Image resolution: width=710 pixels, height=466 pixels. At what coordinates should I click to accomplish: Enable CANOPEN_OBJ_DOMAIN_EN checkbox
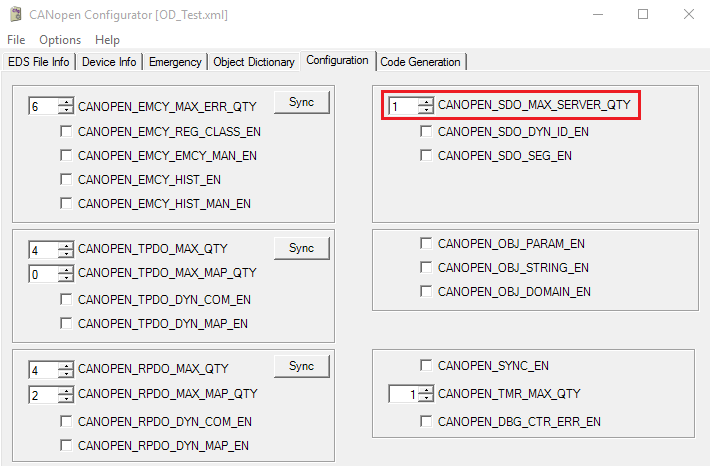tap(426, 291)
